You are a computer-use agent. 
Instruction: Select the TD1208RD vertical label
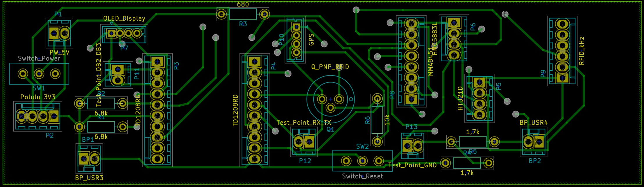pyautogui.click(x=235, y=110)
